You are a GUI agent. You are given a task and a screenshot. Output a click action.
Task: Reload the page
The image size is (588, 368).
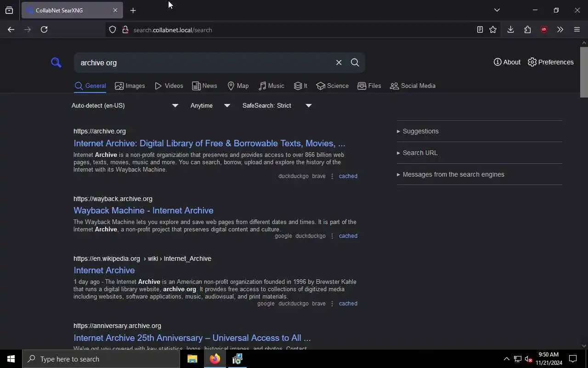coord(44,29)
